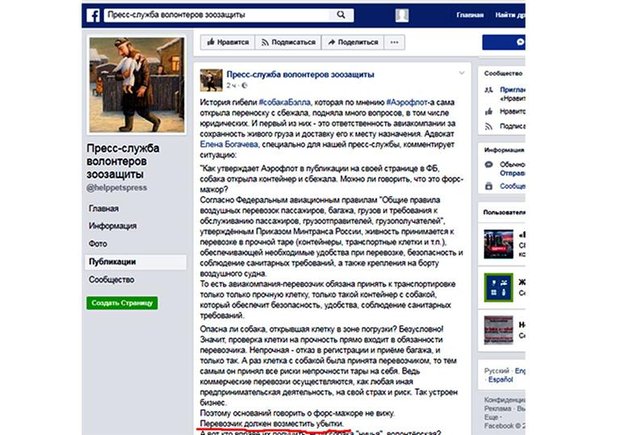Open the Главная item in left sidebar
Viewport: 620px width, 435px height.
(x=104, y=208)
